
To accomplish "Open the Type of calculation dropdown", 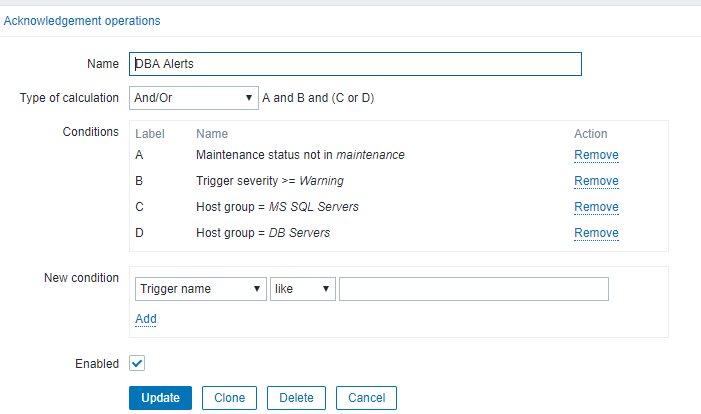I will (193, 98).
